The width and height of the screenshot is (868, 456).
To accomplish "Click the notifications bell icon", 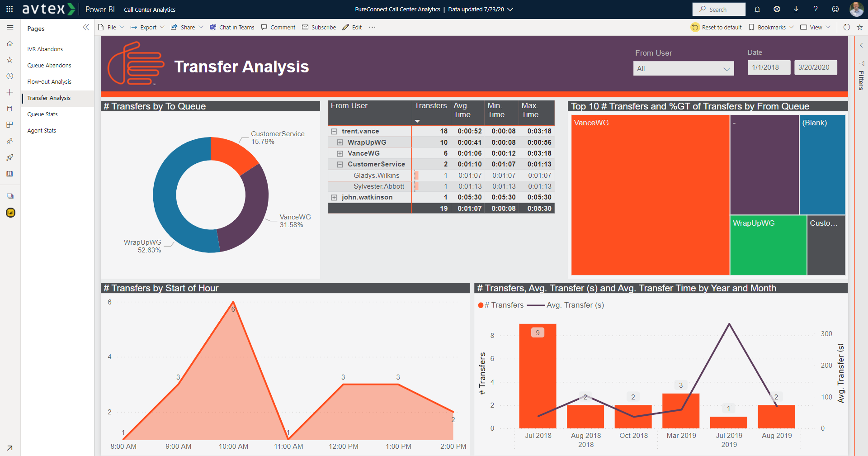I will coord(757,9).
